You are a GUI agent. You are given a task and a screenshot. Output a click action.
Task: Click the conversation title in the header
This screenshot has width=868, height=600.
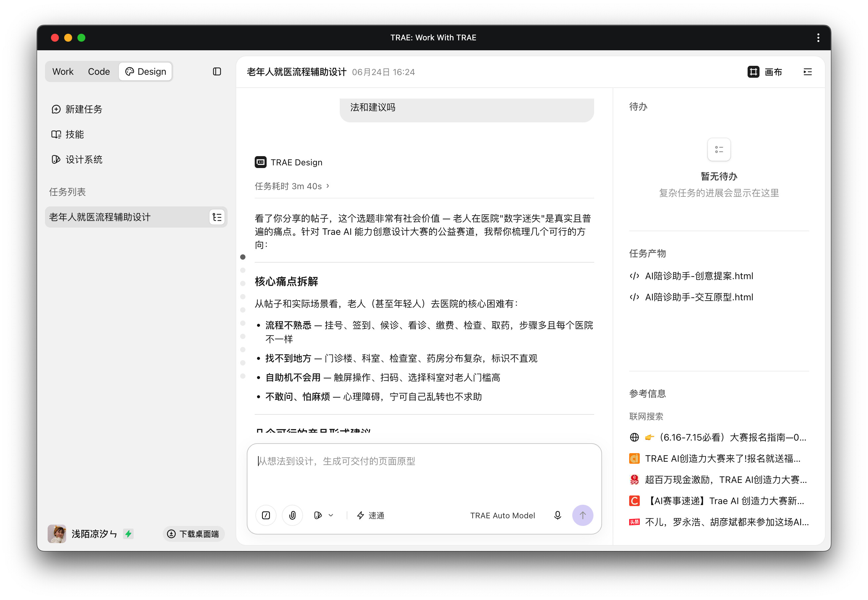[297, 72]
